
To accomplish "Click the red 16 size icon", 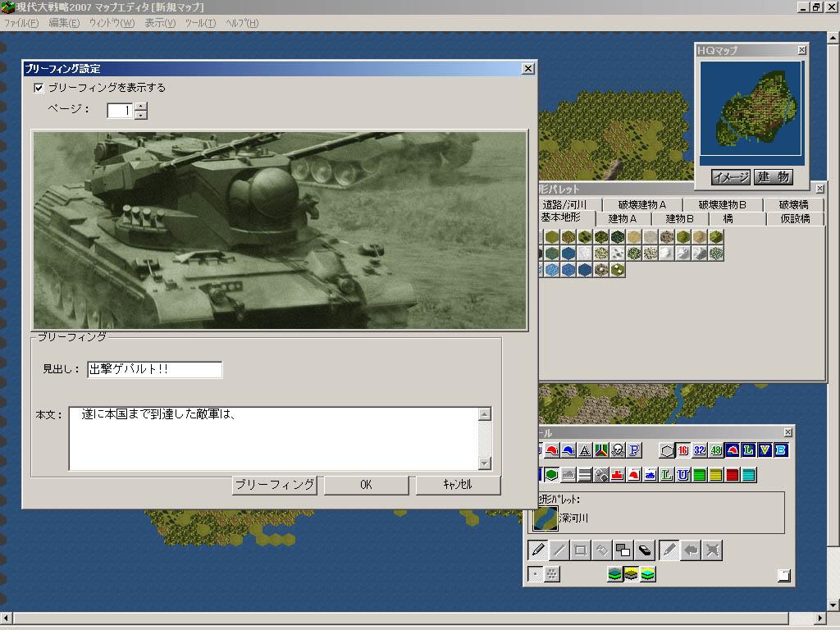I will pyautogui.click(x=682, y=450).
